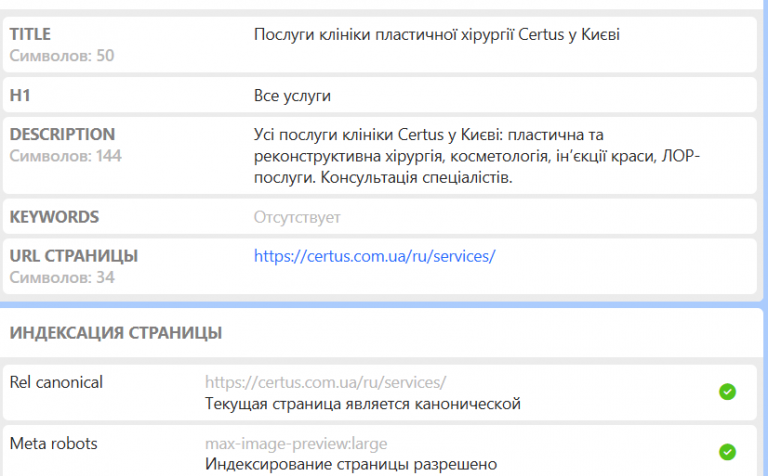
Task: Click 'Символов: 34' under URL СТРАНИЦЫ
Action: (62, 278)
